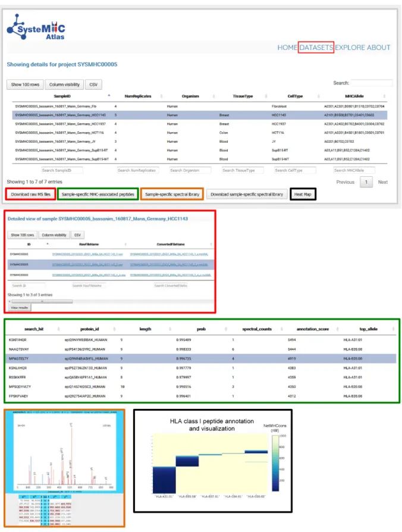The width and height of the screenshot is (402, 532).
Task: Sort peptides by spectral_counts column
Action: [x=257, y=329]
